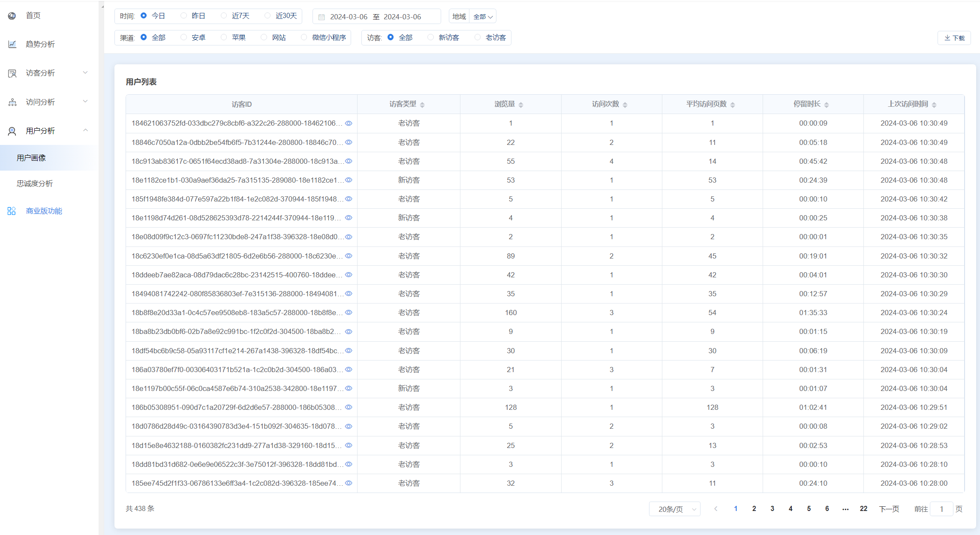
Task: Jump to page 22 in pagination
Action: [863, 509]
